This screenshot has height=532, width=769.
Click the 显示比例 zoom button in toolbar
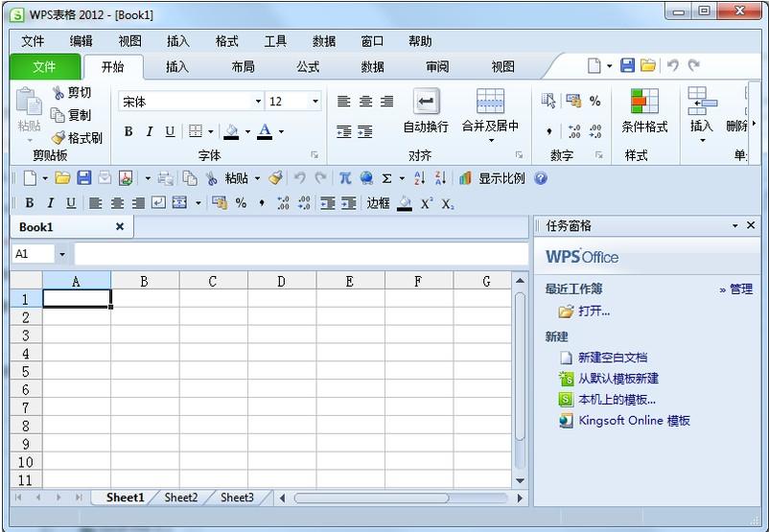click(x=501, y=178)
